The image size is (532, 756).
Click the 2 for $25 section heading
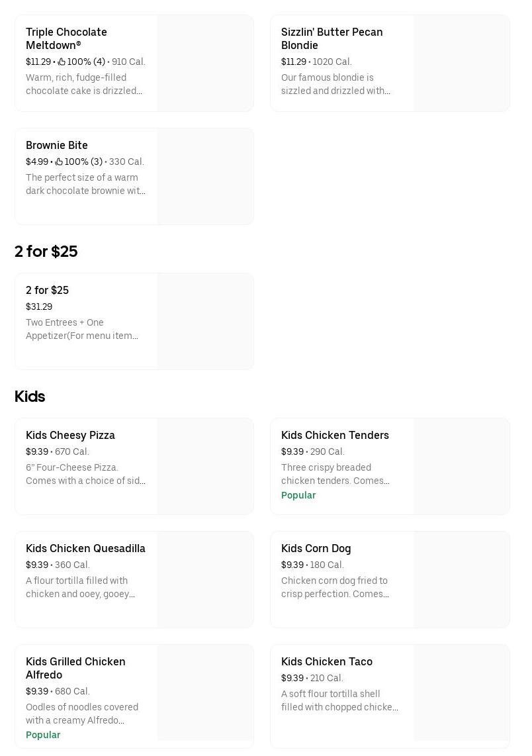pyautogui.click(x=46, y=252)
